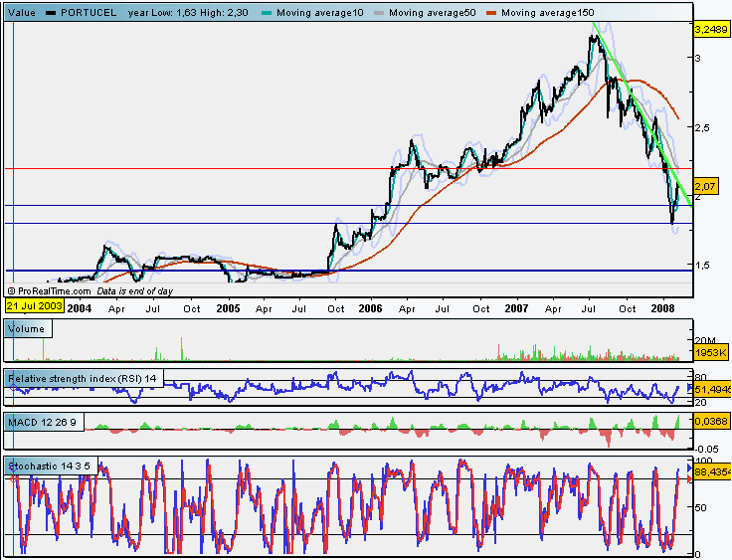Screen dimensions: 732x560
Task: Click the Data is end of day note
Action: point(135,291)
